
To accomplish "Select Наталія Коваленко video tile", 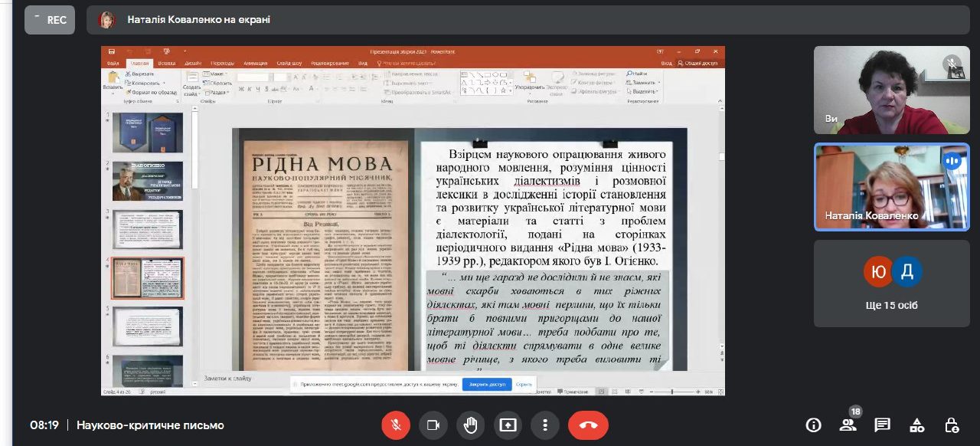I will coord(891,187).
